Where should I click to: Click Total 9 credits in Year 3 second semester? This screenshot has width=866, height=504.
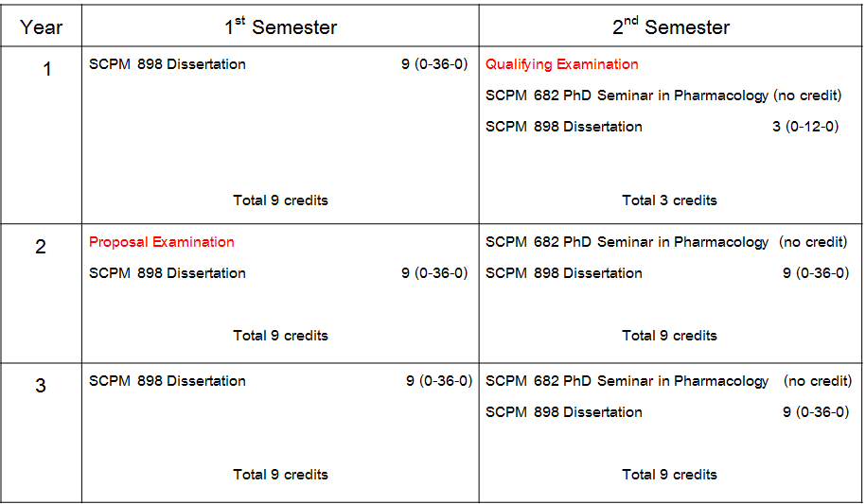pos(669,475)
